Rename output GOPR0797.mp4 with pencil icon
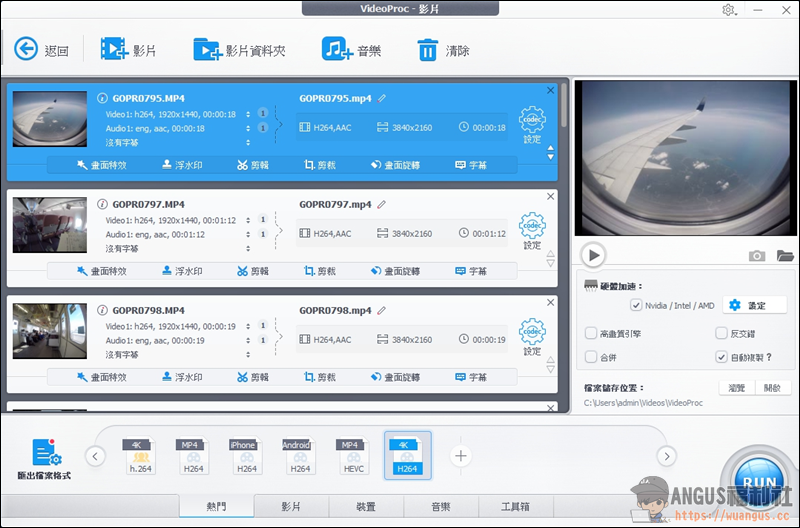Screen dimensions: 800x528 pos(382,205)
